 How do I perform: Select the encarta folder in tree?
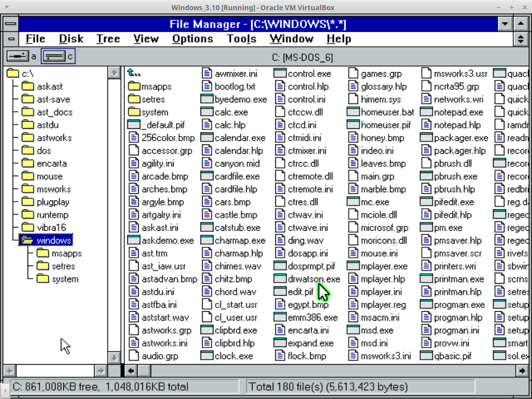[27, 164]
